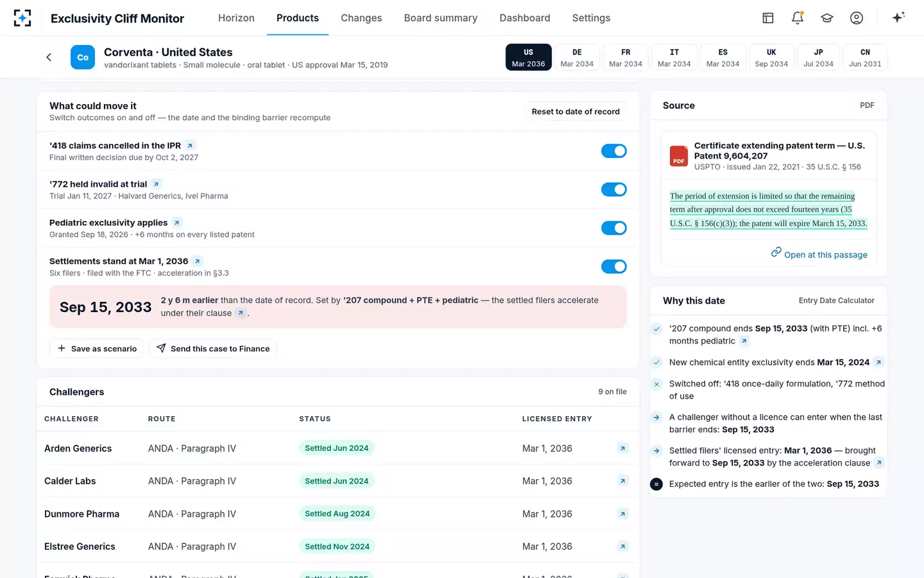Open the layout panel icon in header
This screenshot has height=578, width=924.
pyautogui.click(x=768, y=18)
